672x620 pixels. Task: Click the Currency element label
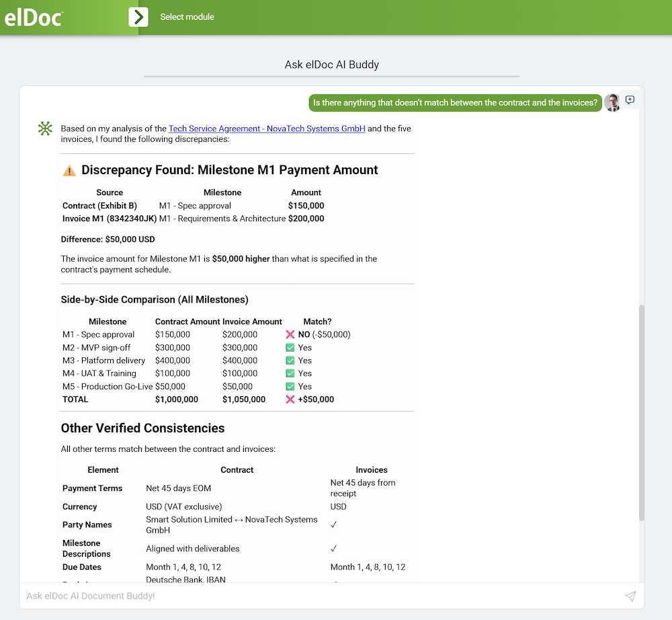click(80, 507)
